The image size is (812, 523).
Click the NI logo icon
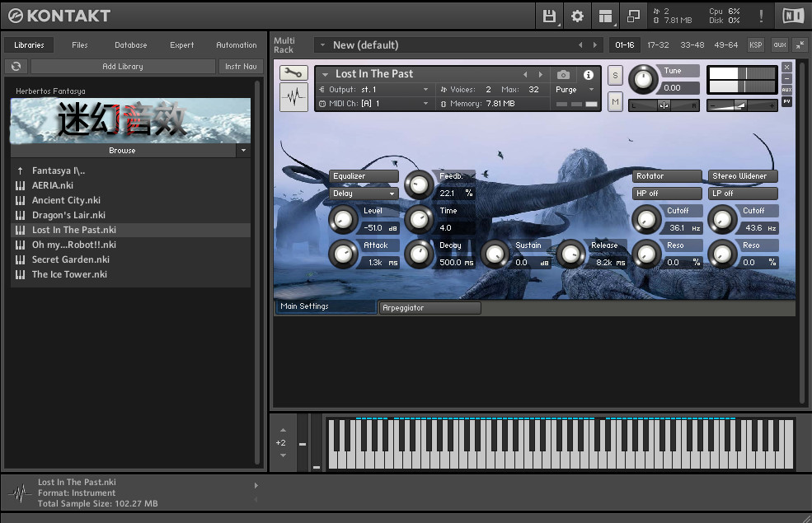tap(793, 16)
